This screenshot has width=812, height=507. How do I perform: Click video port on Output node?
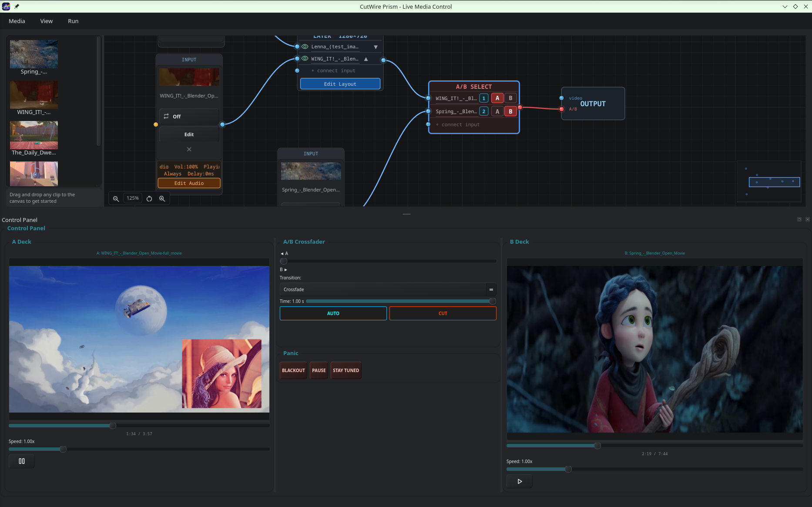[x=562, y=98]
